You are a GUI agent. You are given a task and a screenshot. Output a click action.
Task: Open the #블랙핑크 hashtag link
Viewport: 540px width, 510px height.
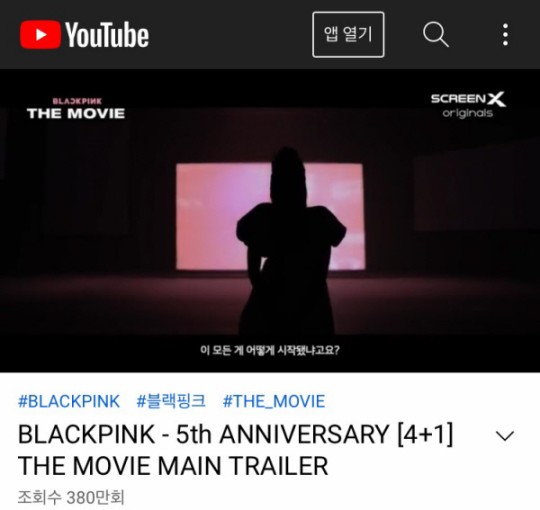171,401
